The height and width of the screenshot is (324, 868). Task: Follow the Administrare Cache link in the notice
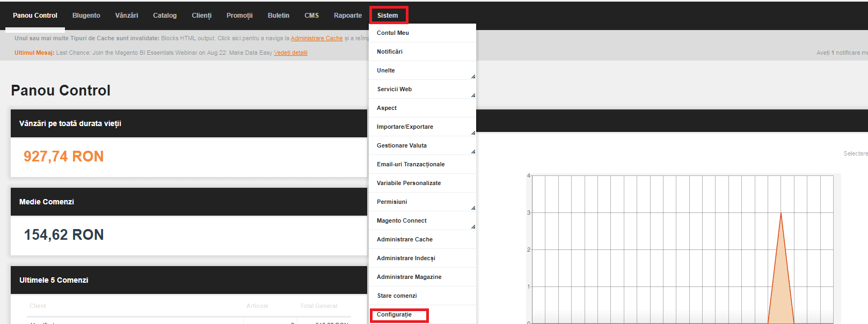[x=317, y=39]
